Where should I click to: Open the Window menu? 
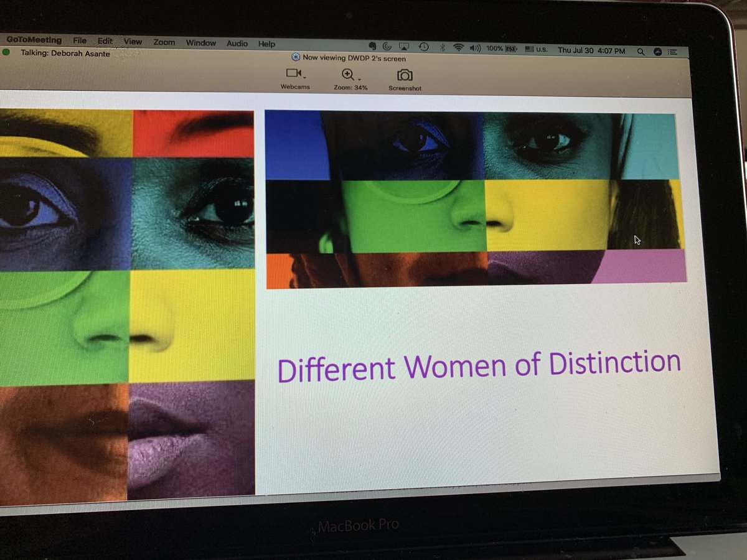pyautogui.click(x=200, y=43)
